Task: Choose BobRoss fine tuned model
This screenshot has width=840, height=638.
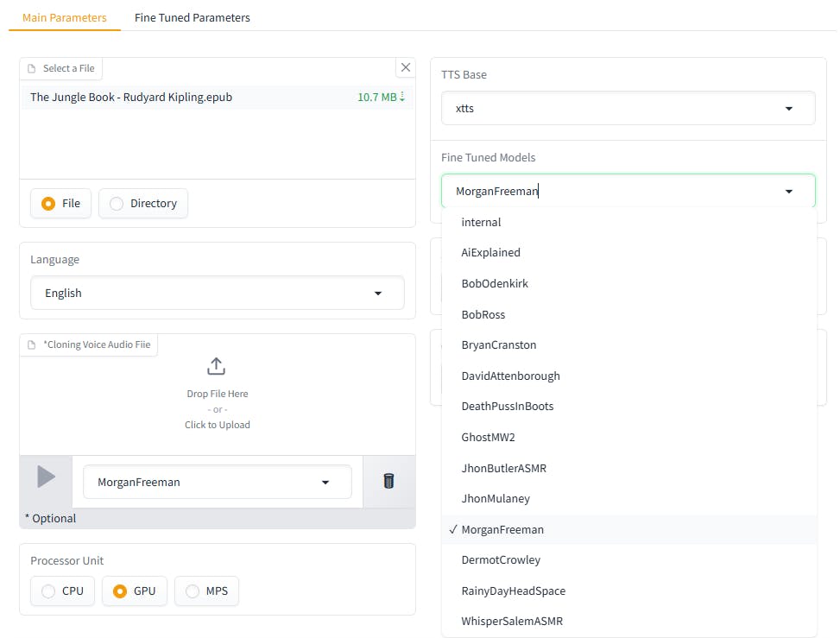Action: point(483,314)
